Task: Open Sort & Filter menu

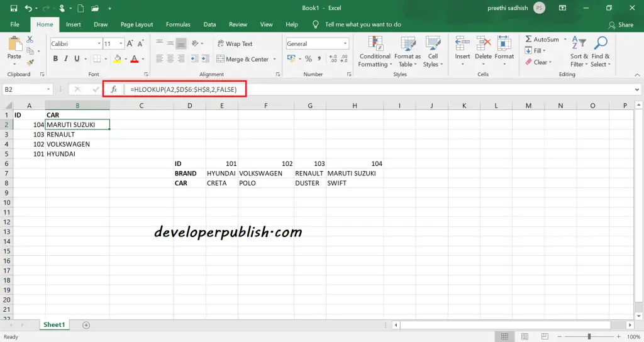Action: (579, 52)
